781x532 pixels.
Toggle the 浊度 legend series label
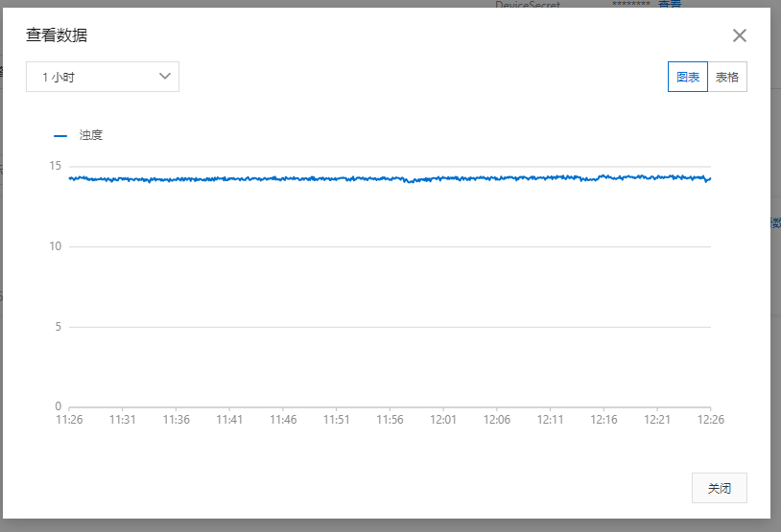point(91,135)
